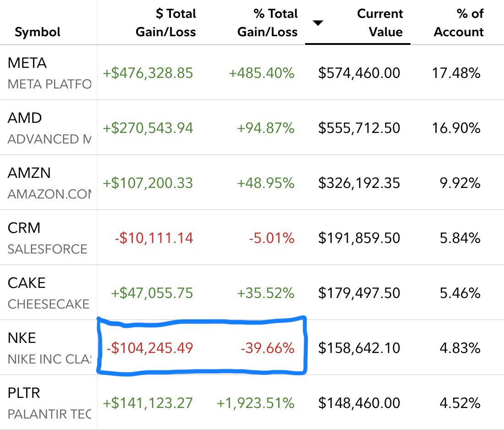Open the PLTR symbol row

coord(24,393)
